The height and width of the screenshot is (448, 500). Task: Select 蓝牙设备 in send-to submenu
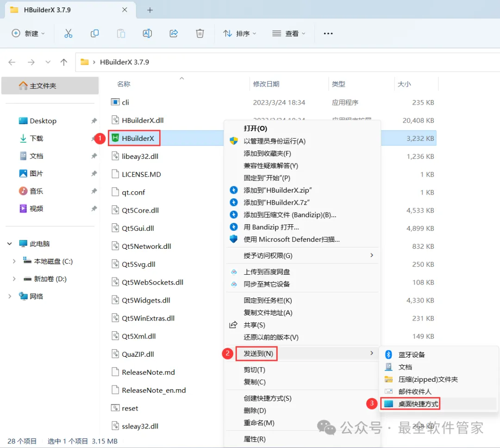(412, 355)
